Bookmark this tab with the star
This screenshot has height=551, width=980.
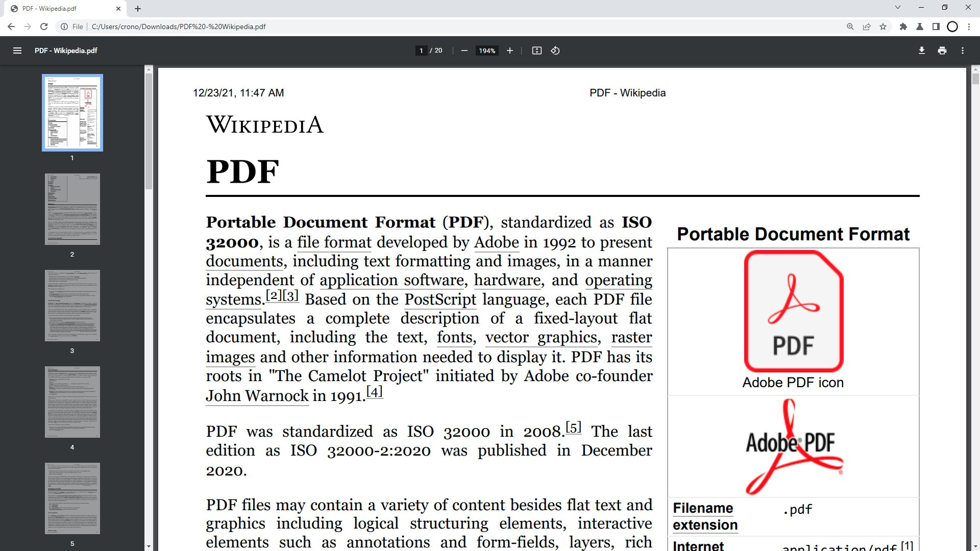click(x=883, y=27)
